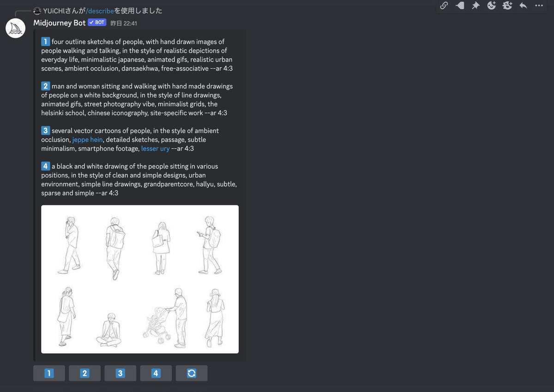Click the blue number 1 emoji in prompt text
This screenshot has height=392, width=554.
45,42
